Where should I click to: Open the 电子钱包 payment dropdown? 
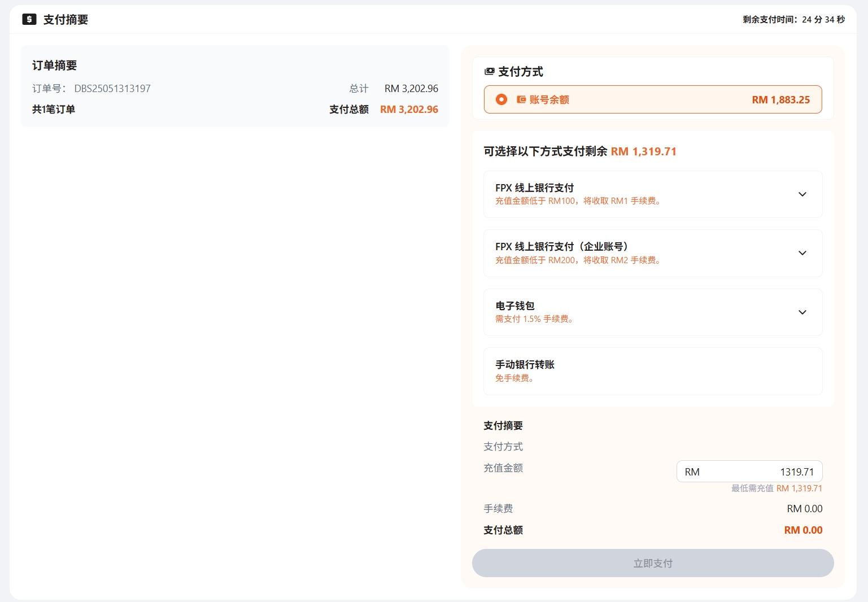click(x=653, y=312)
